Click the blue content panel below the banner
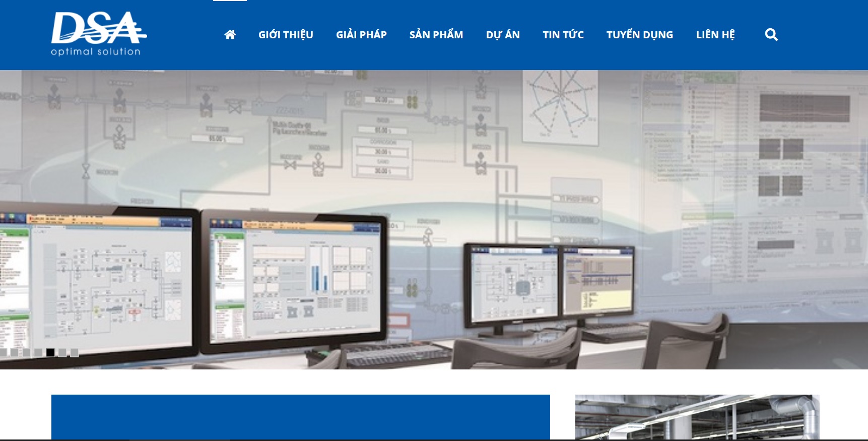Screen dimensions: 868x441 (301, 417)
